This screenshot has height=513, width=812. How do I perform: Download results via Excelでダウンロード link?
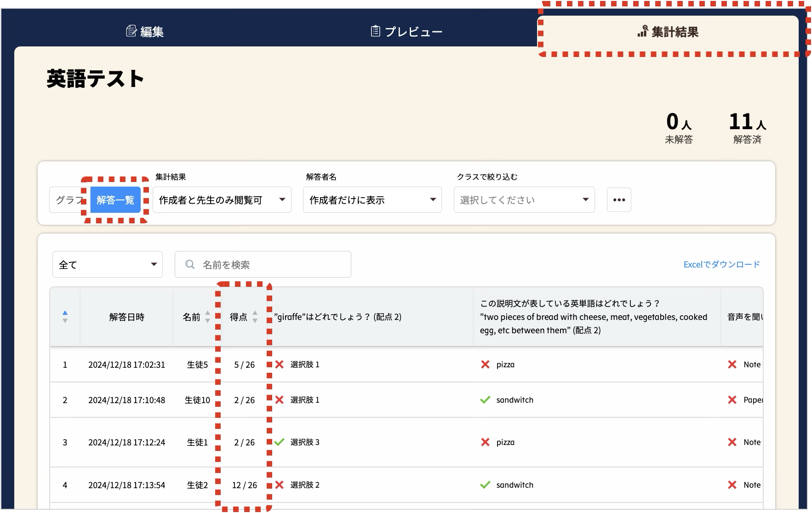[x=721, y=264]
